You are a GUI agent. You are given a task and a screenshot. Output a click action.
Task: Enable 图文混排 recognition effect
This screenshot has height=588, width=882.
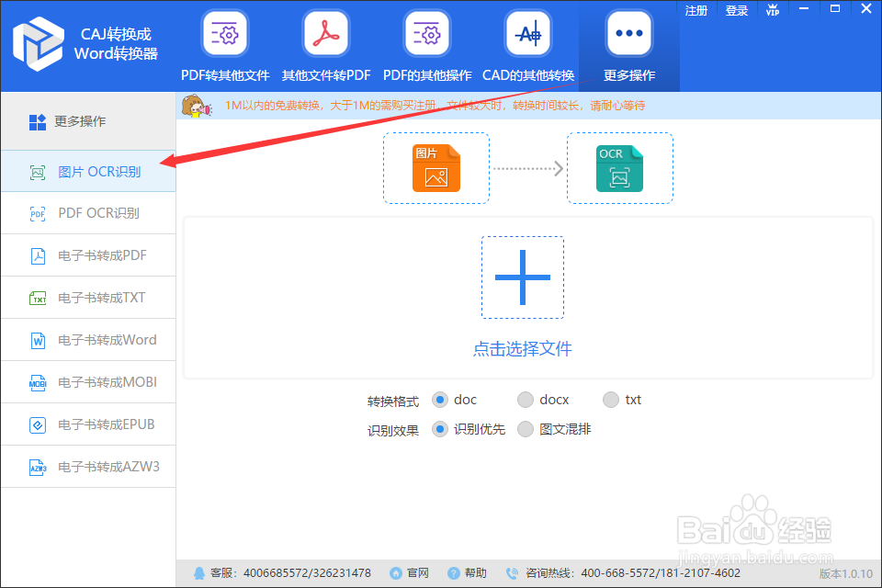pos(525,429)
